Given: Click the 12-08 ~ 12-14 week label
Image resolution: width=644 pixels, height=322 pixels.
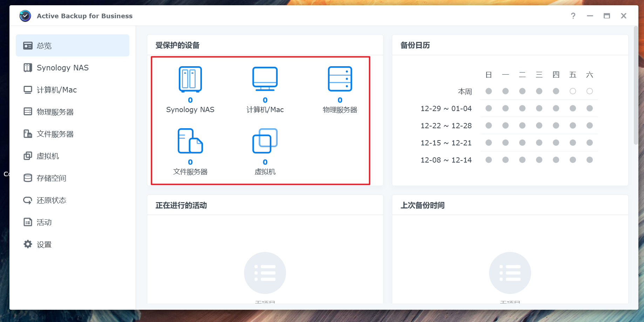Looking at the screenshot, I should coord(446,160).
